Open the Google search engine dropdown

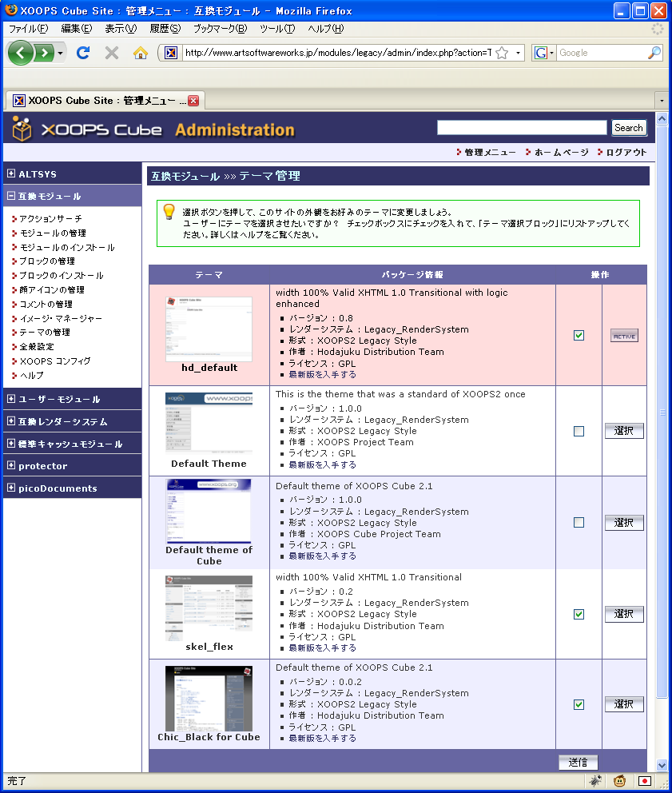[x=545, y=53]
